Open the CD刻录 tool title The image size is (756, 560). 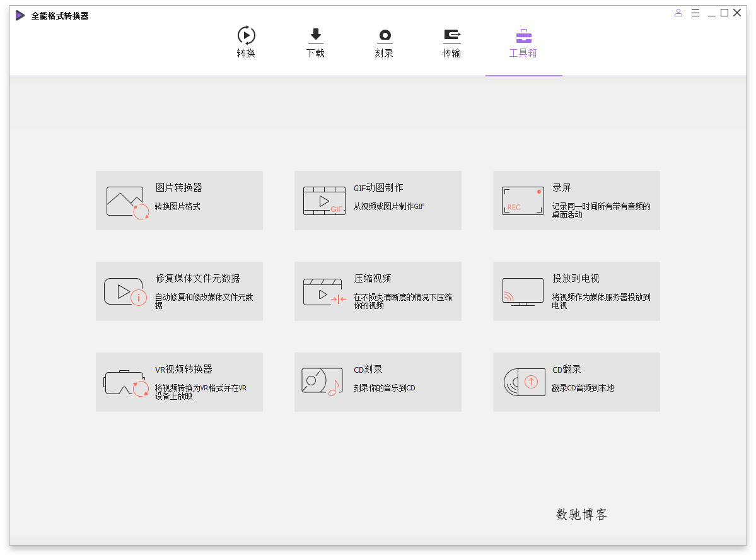point(368,369)
